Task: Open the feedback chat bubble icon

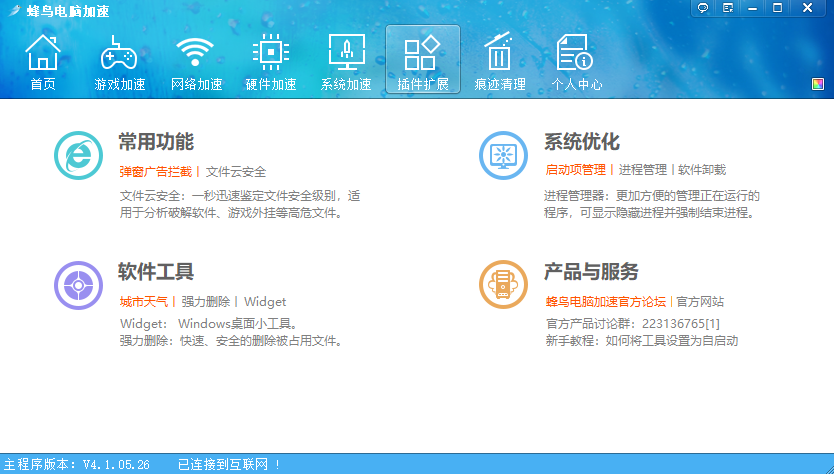Action: coord(703,8)
